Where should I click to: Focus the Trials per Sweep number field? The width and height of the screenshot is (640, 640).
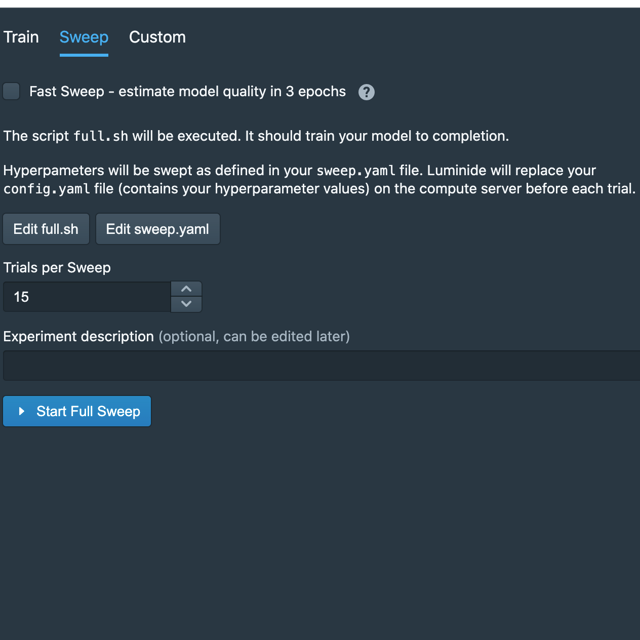tap(87, 297)
